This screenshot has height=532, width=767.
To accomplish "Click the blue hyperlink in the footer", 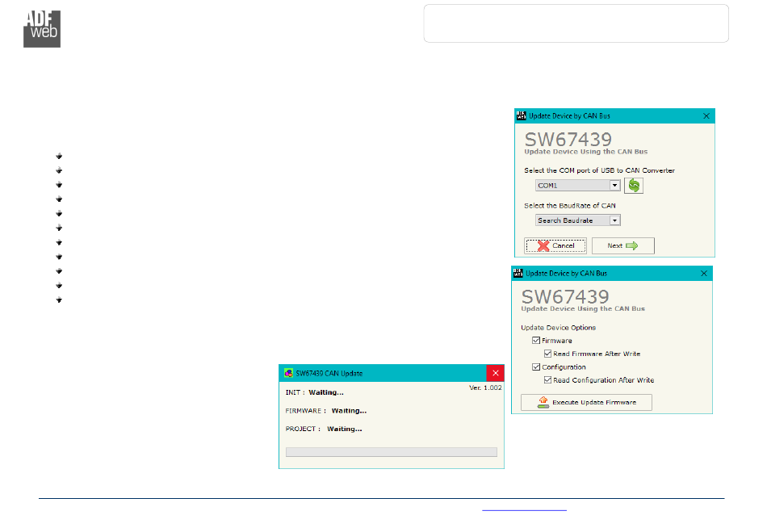I will click(x=524, y=509).
